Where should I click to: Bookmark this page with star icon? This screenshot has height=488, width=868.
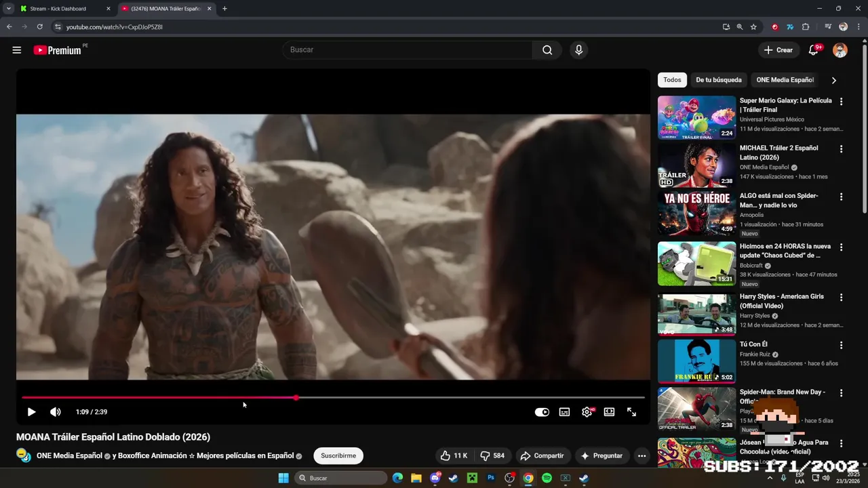coord(753,27)
